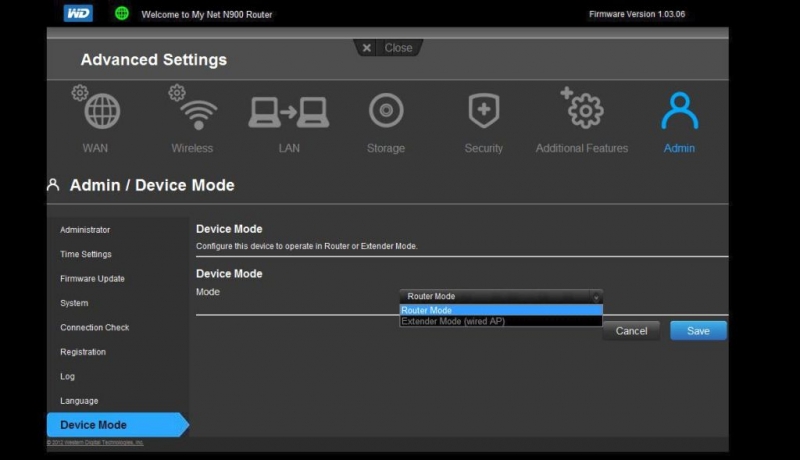Open the Administrator sidebar item
Screen dimensions: 800x460
point(85,230)
